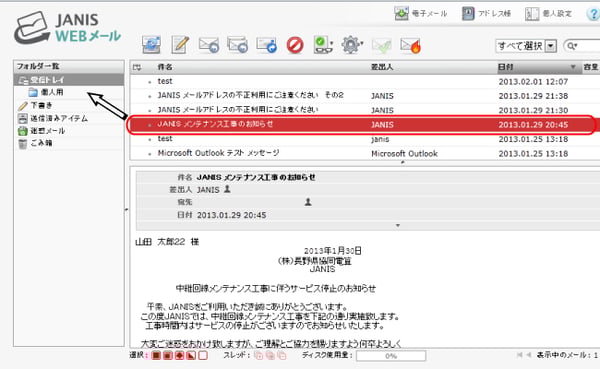Viewport: 600px width, 369px height.
Task: Click the second スレッド expand-unread icon
Action: [x=270, y=356]
